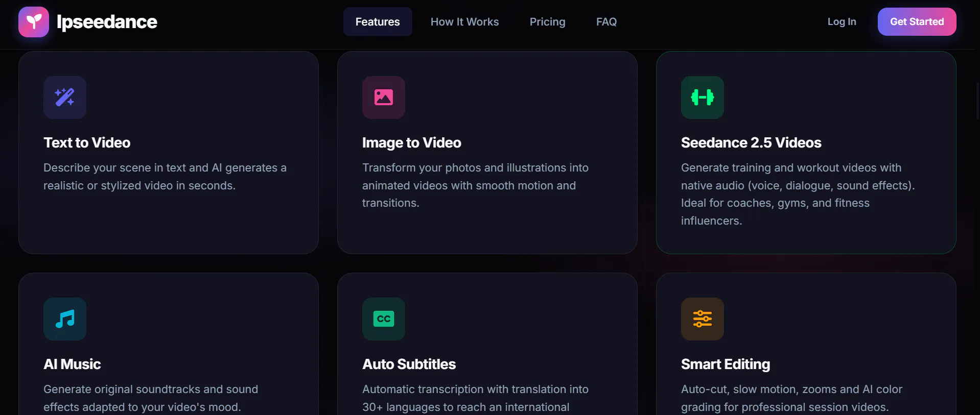980x415 pixels.
Task: Click the 'Describe your scene in text' description
Action: pyautogui.click(x=165, y=177)
